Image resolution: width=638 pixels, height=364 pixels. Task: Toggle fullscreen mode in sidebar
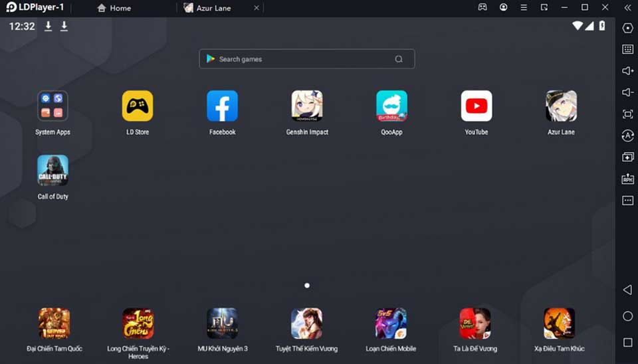628,114
